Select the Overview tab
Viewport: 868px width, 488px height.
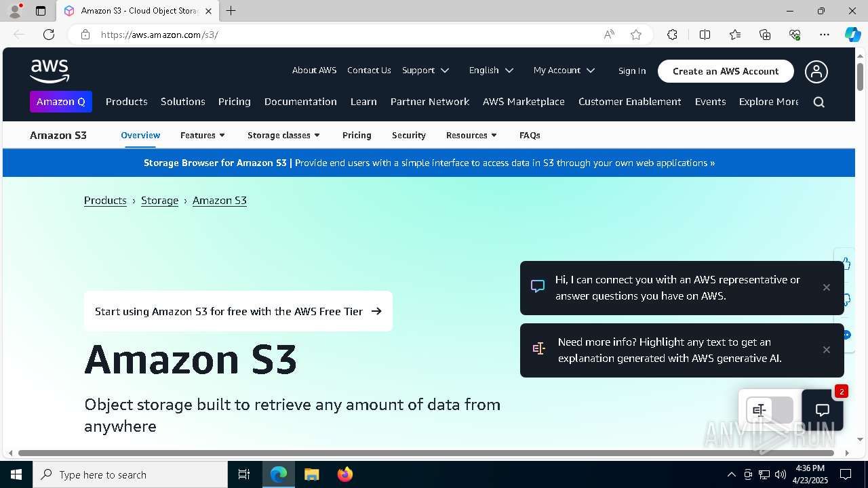pos(140,136)
